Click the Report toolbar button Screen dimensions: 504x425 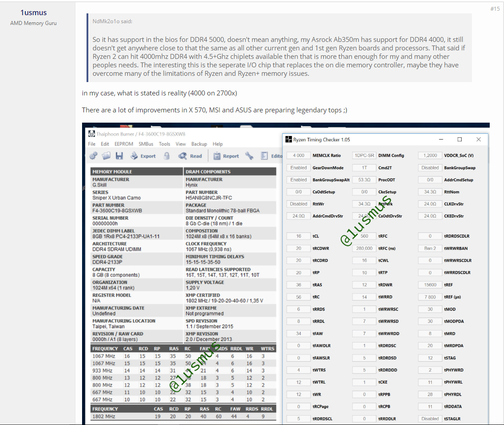[226, 156]
